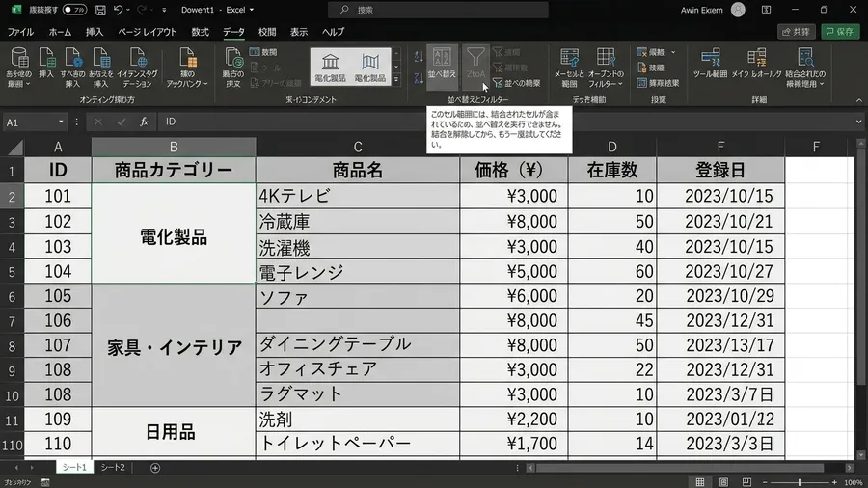The height and width of the screenshot is (488, 868).
Task: Click the zoom slider handle
Action: coord(800,482)
